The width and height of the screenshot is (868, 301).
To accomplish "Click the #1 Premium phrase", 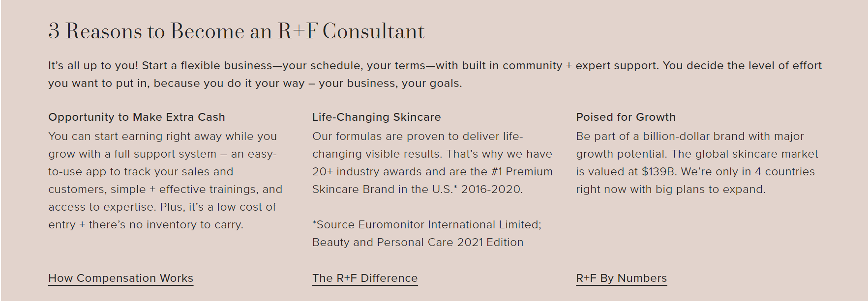I will click(x=522, y=171).
